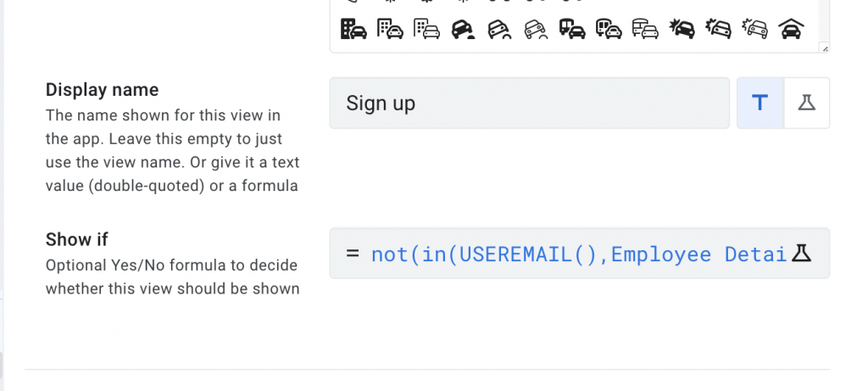Pick the regular-weight car and building icon

(x=390, y=29)
